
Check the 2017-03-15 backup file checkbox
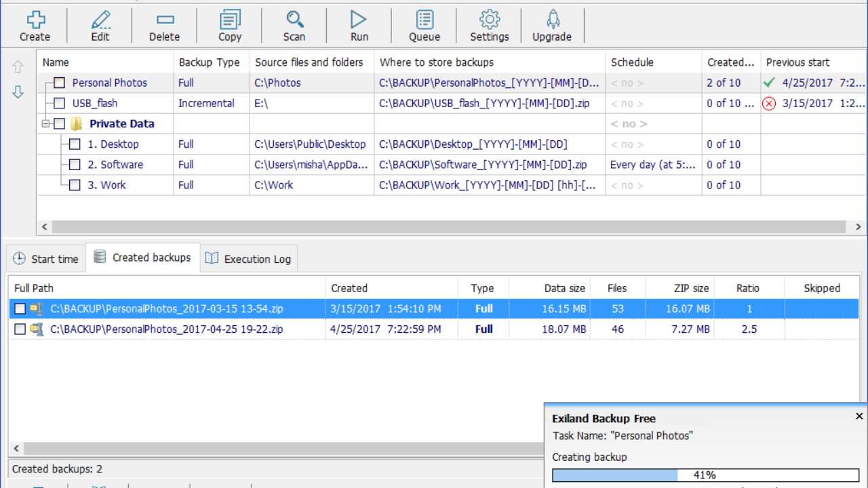tap(20, 308)
